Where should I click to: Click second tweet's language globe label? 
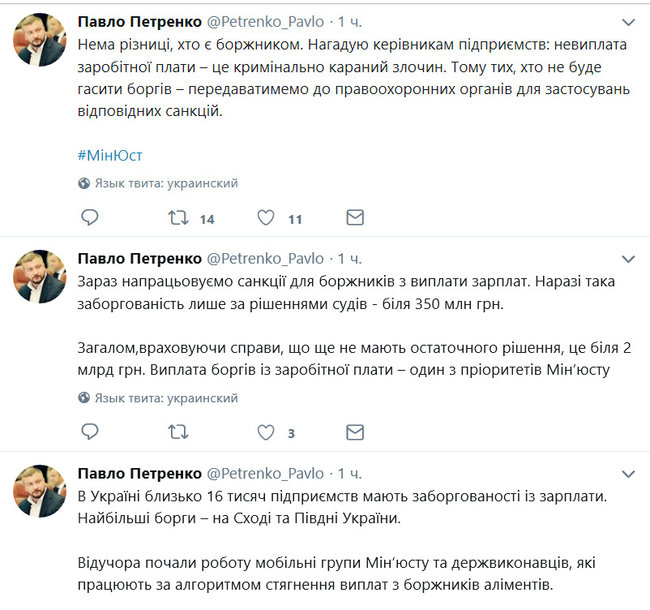click(165, 398)
